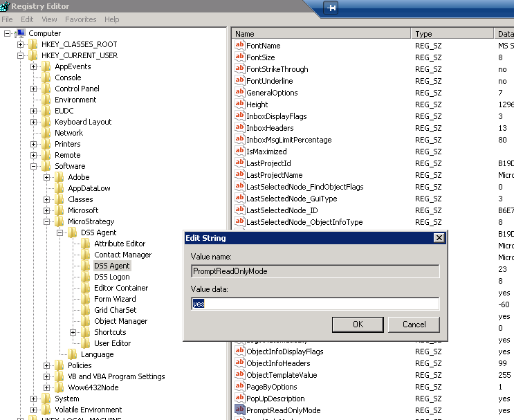This screenshot has height=420, width=514.
Task: Close the Edit String dialog
Action: (x=438, y=238)
